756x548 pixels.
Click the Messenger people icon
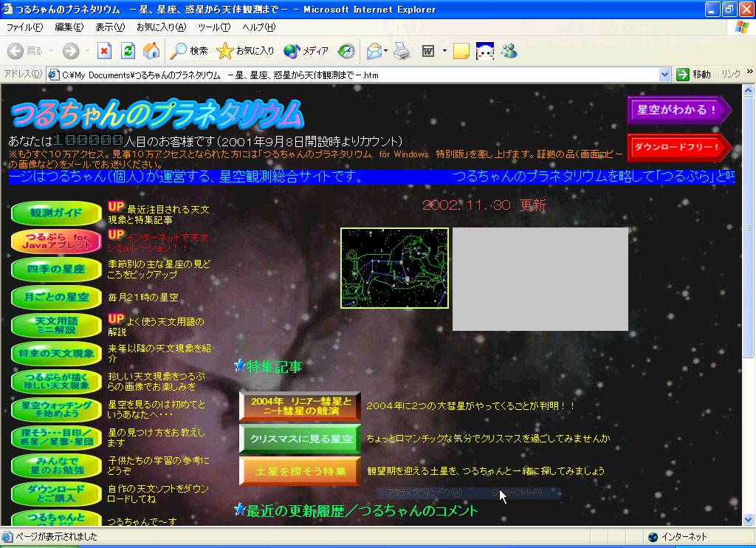tap(508, 51)
